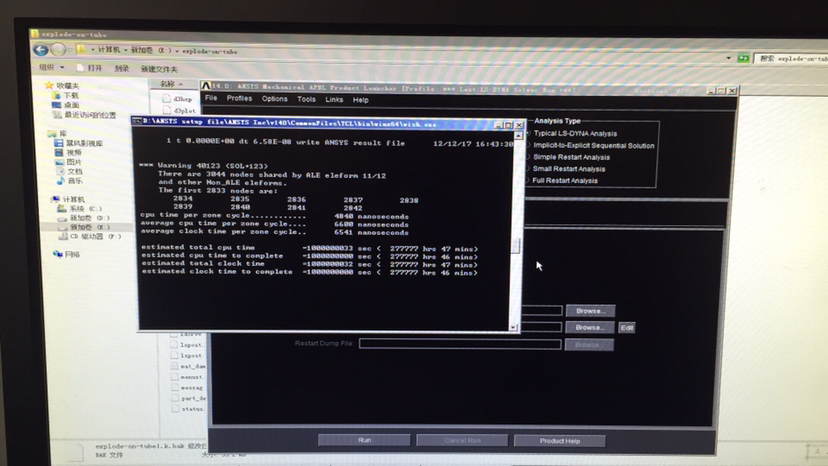
Task: Click the Browse... button beside Edit
Action: 589,328
